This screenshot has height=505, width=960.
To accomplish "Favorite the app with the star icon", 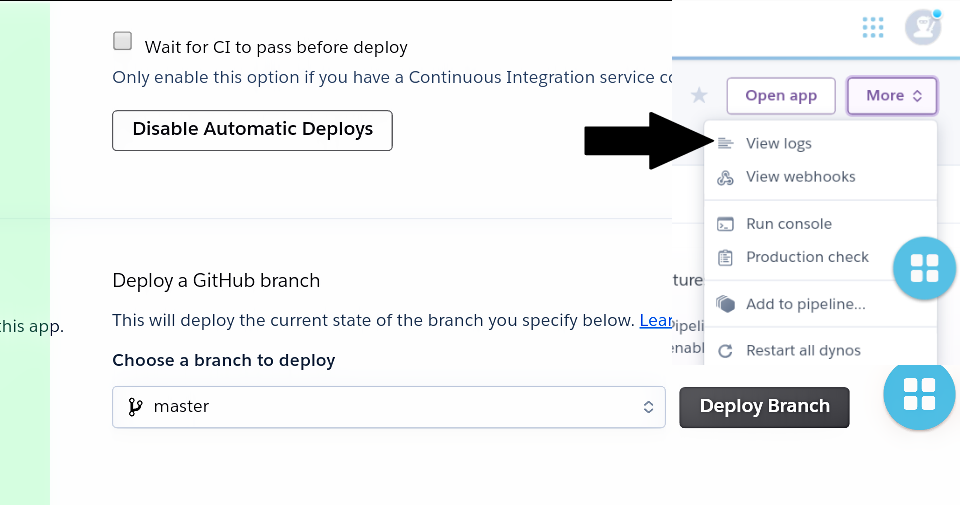I will (x=699, y=95).
